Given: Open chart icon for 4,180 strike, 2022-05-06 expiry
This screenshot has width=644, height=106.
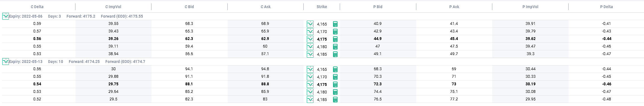Looking at the screenshot, I should point(310,46).
